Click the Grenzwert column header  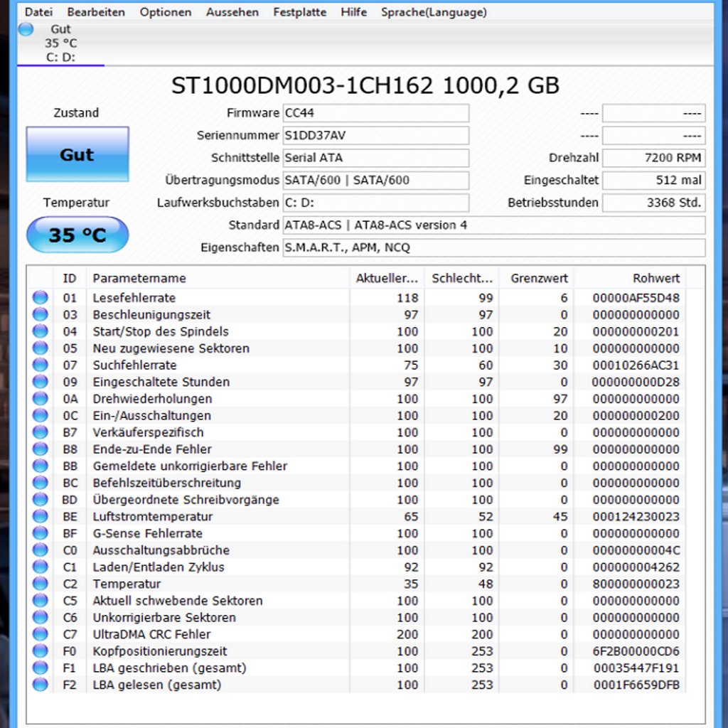[537, 278]
